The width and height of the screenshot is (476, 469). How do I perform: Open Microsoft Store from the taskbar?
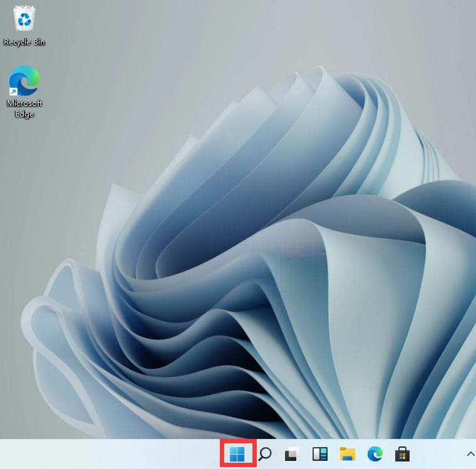(402, 454)
